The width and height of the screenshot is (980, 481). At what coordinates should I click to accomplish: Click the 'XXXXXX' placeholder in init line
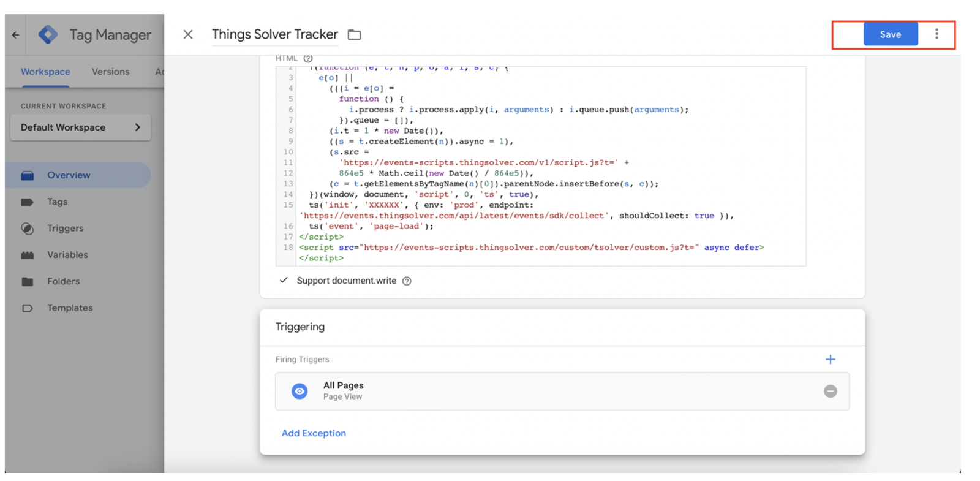click(x=384, y=205)
